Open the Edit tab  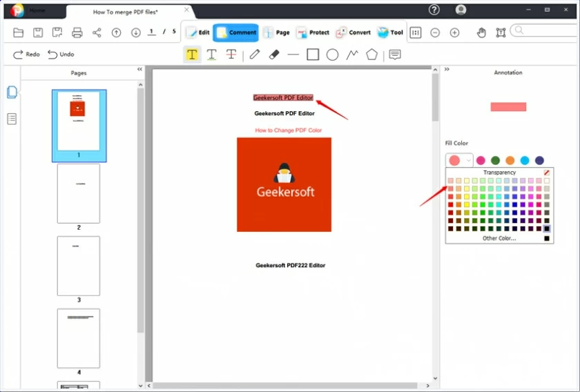tap(198, 32)
